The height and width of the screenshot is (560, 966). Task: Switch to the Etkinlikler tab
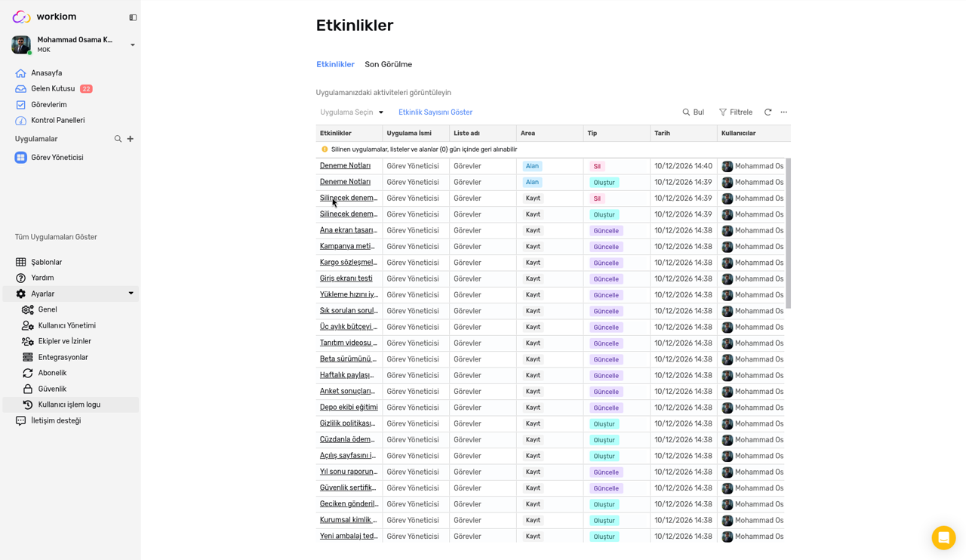(335, 65)
